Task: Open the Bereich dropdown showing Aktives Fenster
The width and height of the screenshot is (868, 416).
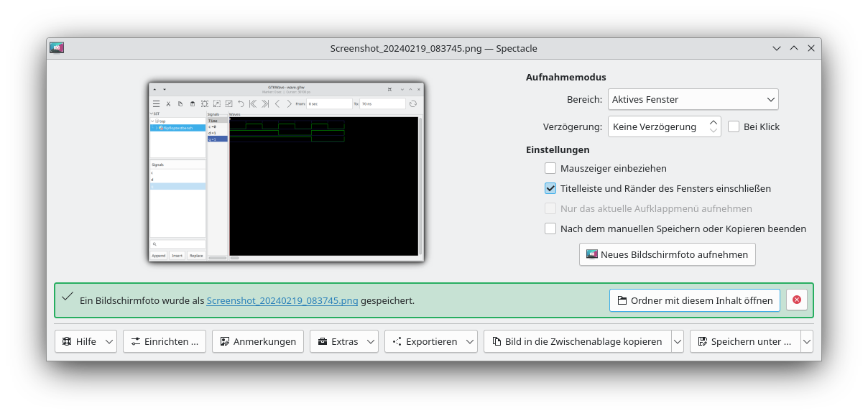Action: click(693, 99)
